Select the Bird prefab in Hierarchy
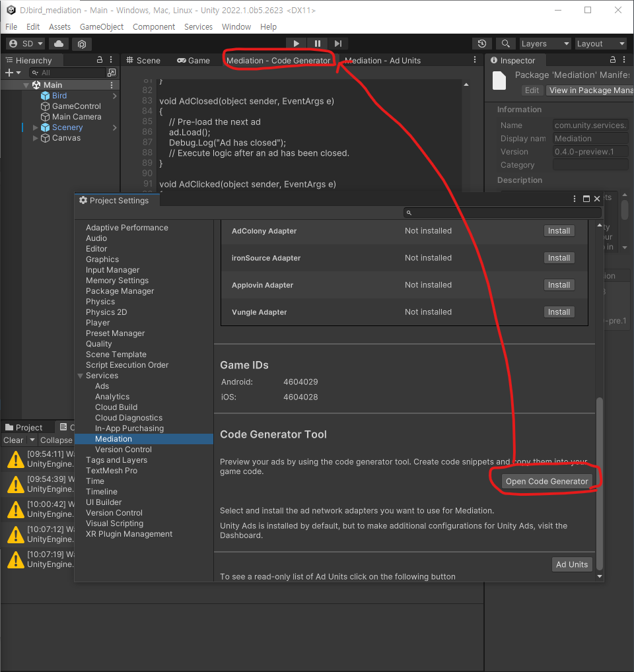 (59, 96)
